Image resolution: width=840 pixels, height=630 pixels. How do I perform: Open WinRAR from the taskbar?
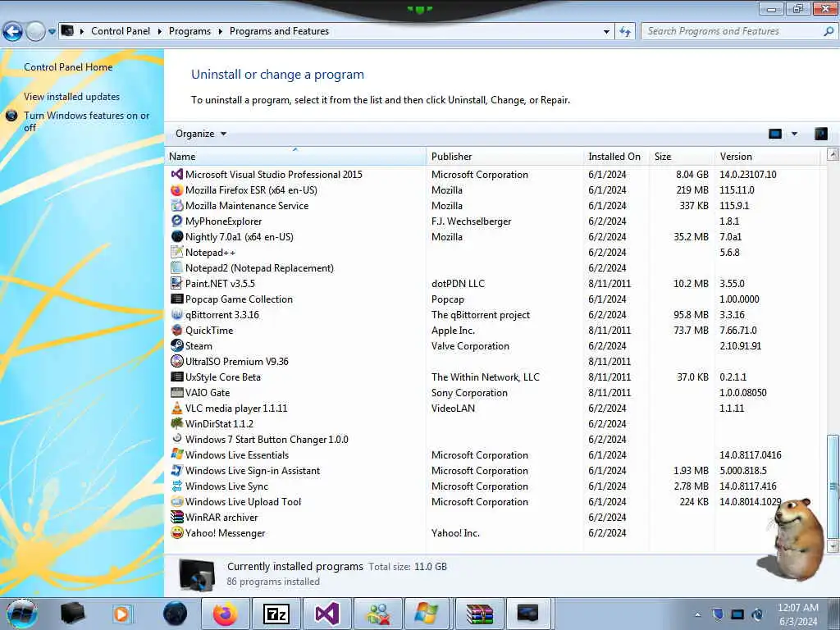pos(479,614)
